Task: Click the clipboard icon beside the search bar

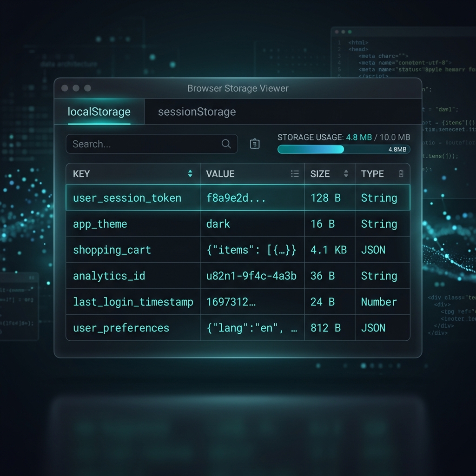Action: point(254,144)
